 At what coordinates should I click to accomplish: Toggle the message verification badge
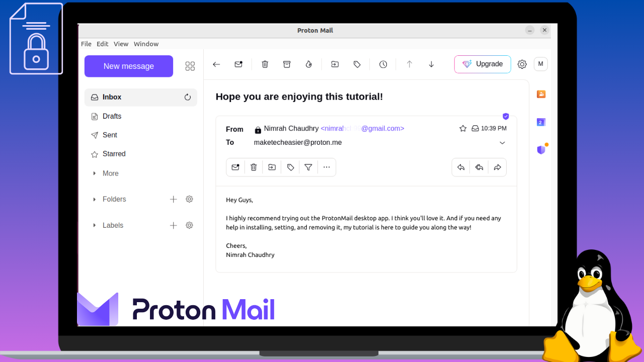point(506,116)
